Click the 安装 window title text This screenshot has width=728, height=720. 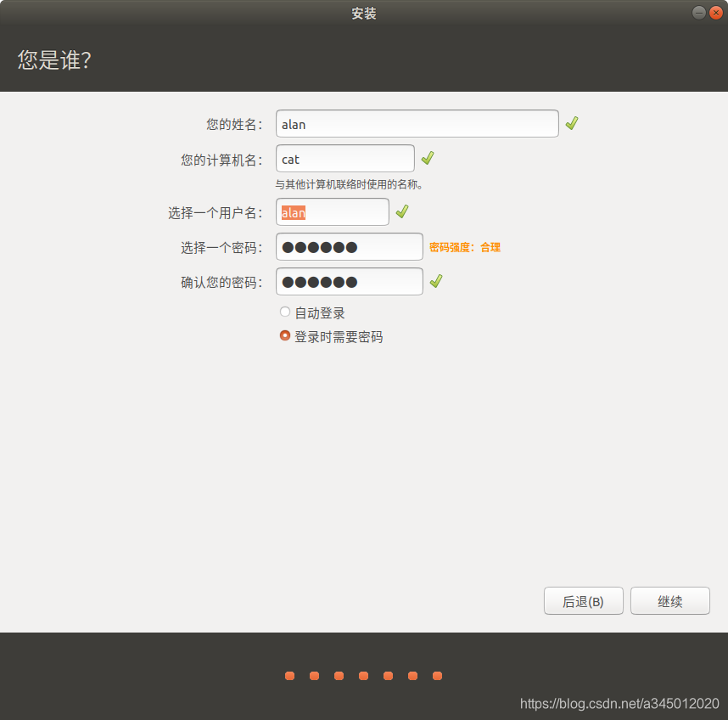coord(363,14)
